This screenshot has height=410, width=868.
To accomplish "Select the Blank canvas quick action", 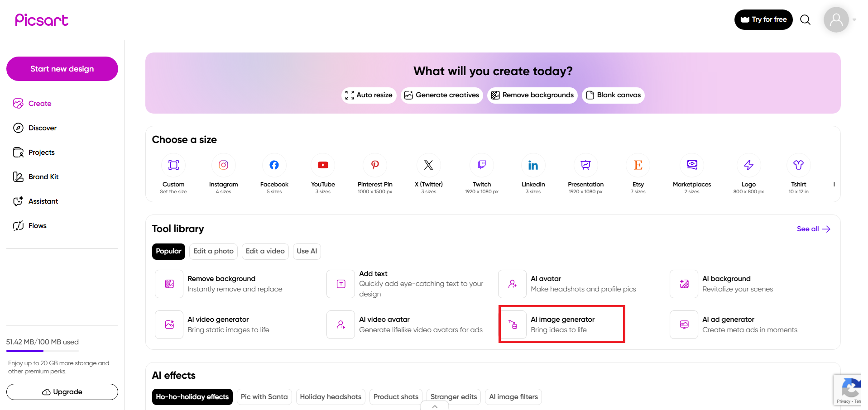I will pos(613,95).
